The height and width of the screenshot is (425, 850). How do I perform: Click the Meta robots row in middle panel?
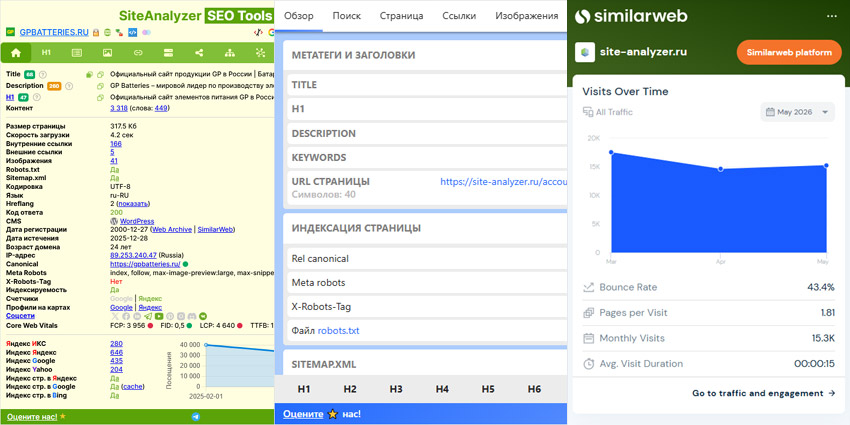click(x=427, y=282)
